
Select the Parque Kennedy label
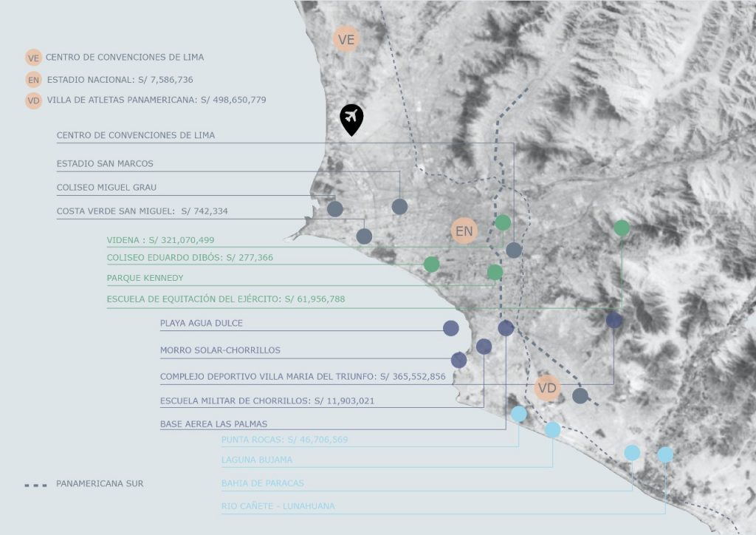(x=145, y=278)
